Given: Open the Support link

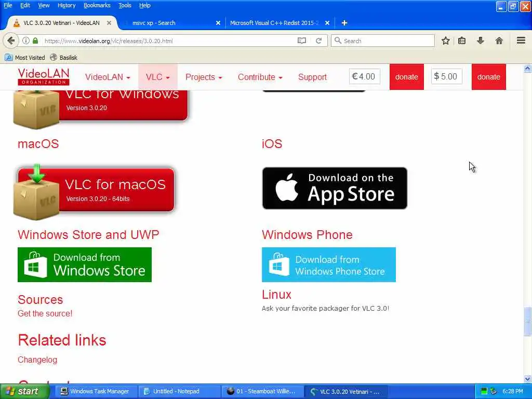Looking at the screenshot, I should tap(312, 77).
